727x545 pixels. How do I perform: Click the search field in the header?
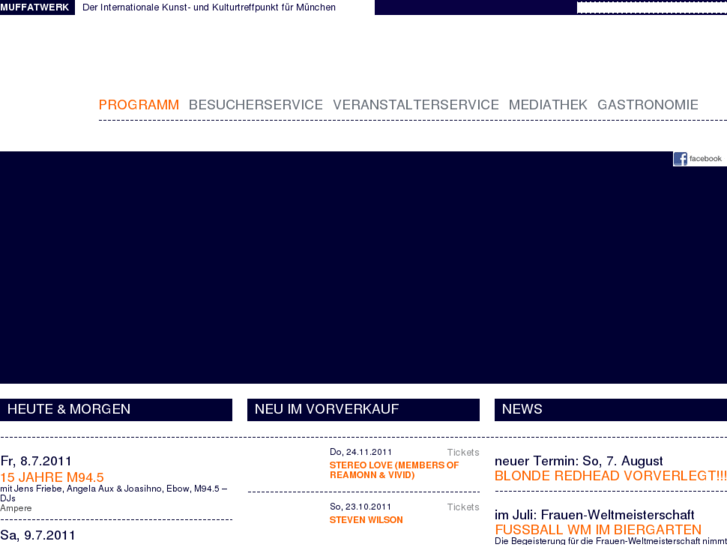pyautogui.click(x=652, y=7)
